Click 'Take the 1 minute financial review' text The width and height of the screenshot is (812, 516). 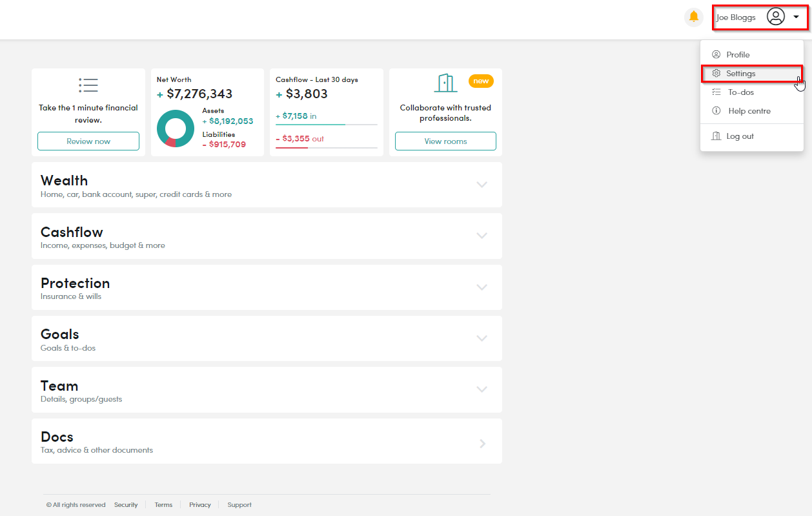88,114
